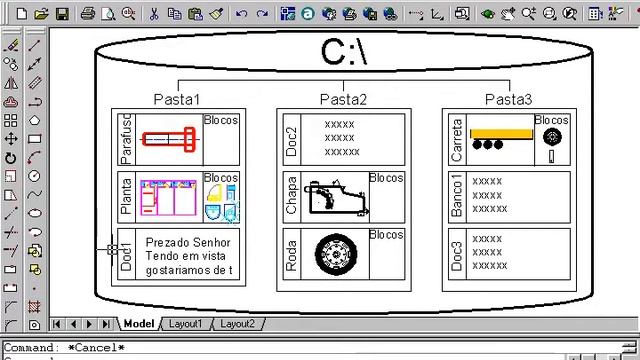This screenshot has width=640, height=360.
Task: Open the Temporary Tracking Point flyout
Action: [416, 14]
